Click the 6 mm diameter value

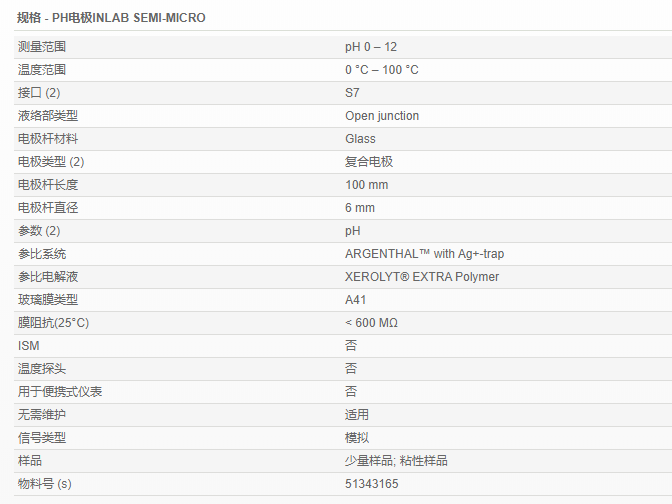pos(360,208)
